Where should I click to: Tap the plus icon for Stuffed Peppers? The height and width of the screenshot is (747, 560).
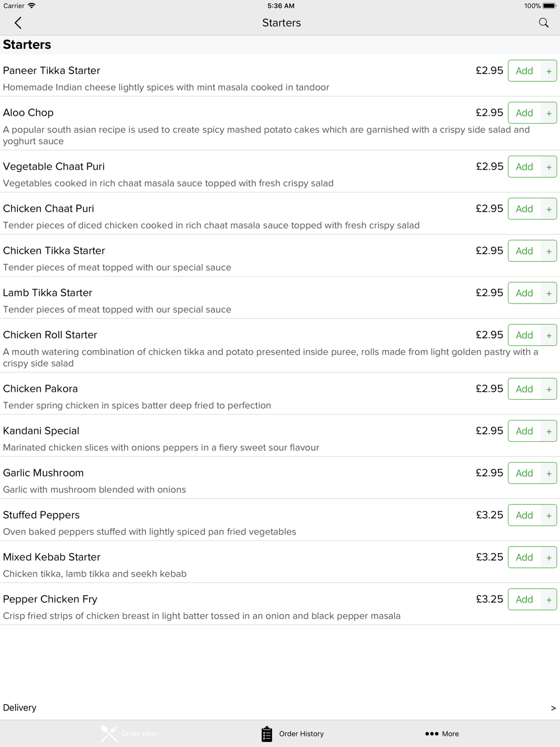tap(549, 515)
